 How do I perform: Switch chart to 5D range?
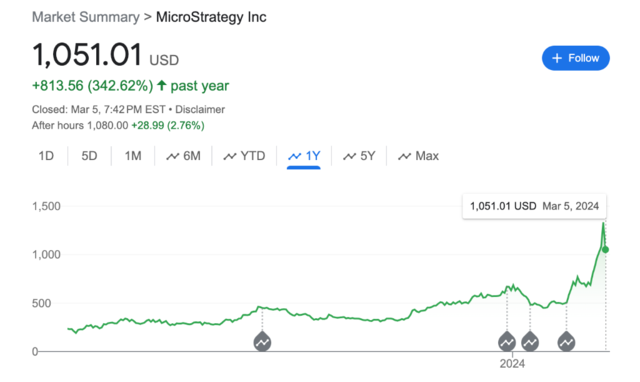[x=89, y=156]
